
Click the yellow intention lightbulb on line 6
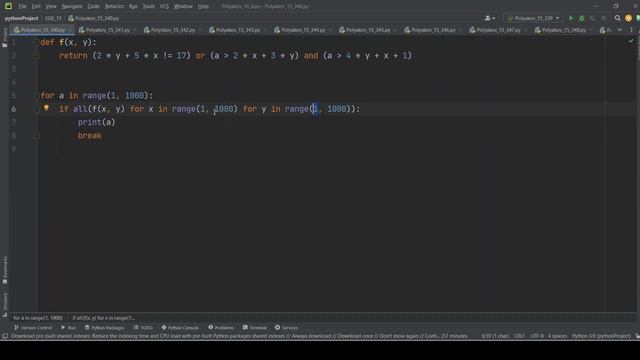point(46,108)
